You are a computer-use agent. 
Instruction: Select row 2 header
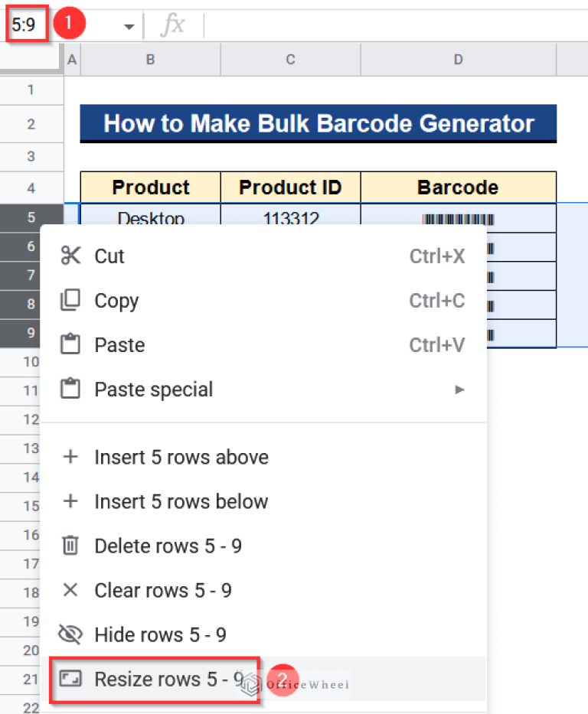point(31,124)
